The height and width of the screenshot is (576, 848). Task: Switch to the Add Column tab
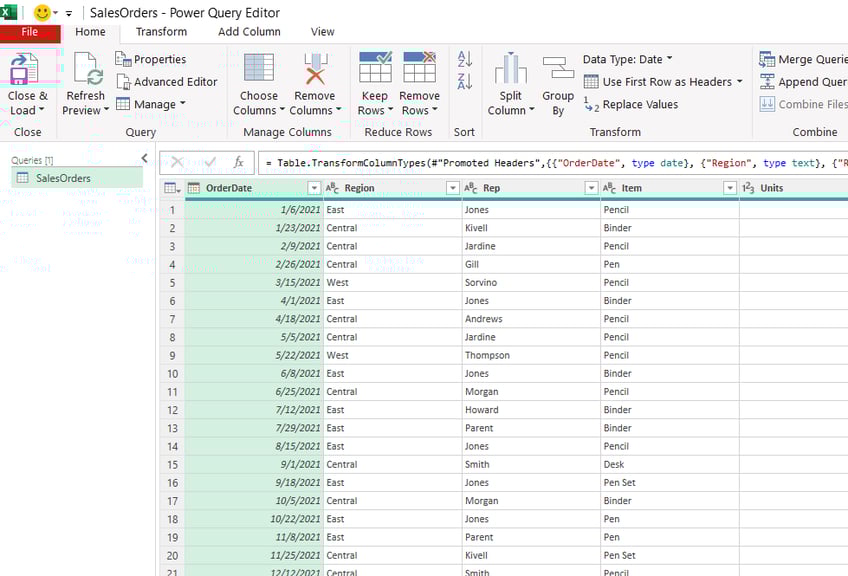coord(249,32)
